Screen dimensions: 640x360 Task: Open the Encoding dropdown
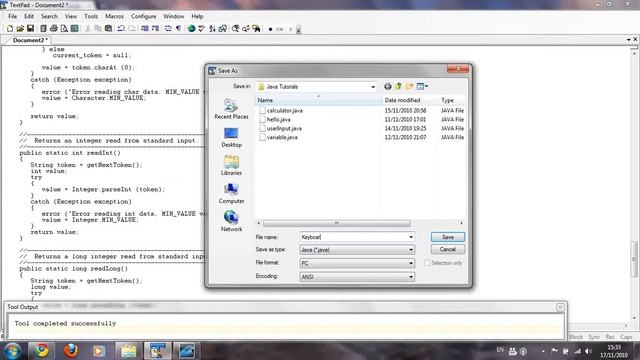tap(411, 277)
